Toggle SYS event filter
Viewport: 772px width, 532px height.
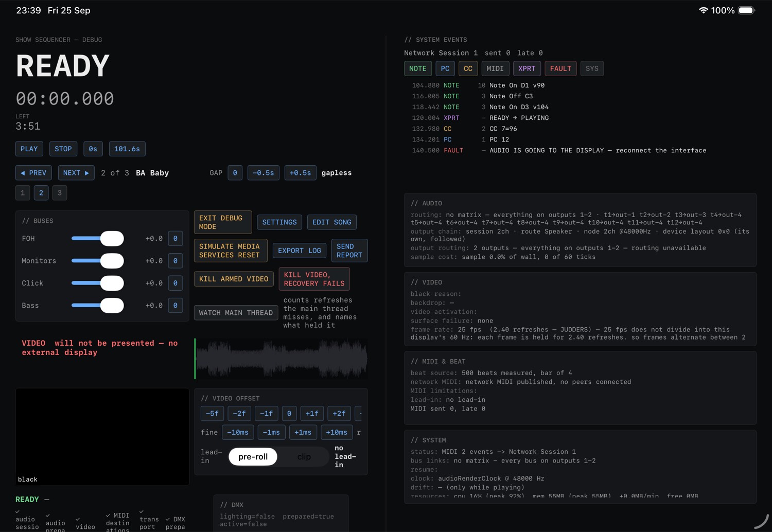pos(592,68)
